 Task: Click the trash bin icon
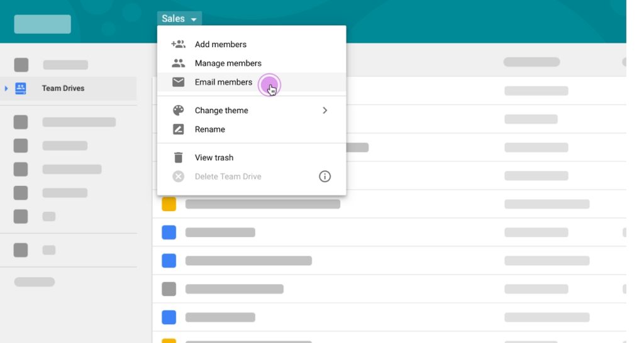178,158
